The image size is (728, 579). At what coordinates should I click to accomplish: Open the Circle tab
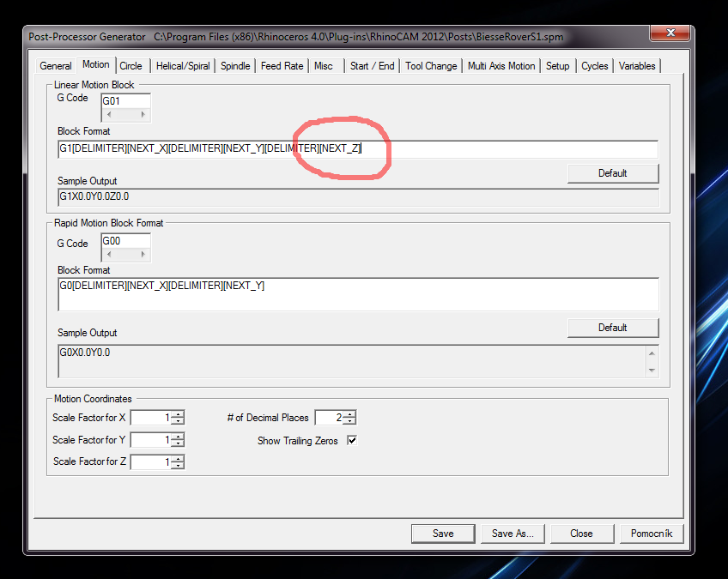click(x=131, y=66)
